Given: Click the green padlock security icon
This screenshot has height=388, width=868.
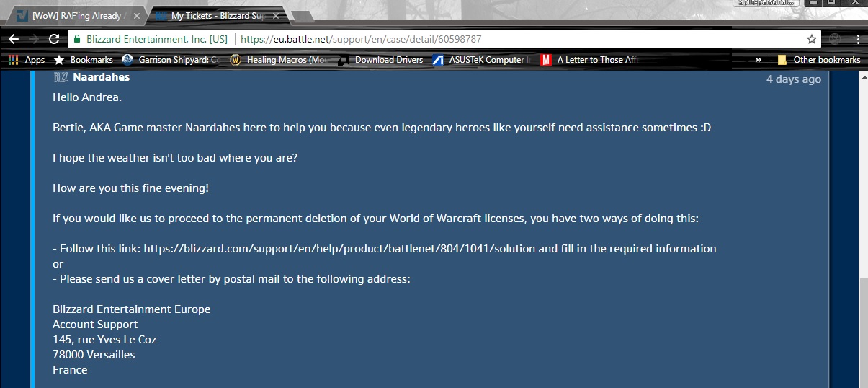Looking at the screenshot, I should tap(76, 39).
